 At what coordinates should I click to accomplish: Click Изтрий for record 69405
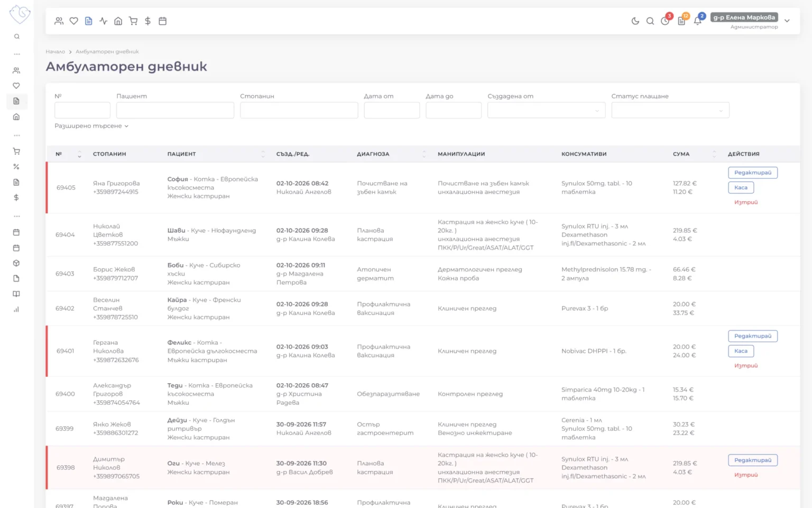(x=746, y=202)
